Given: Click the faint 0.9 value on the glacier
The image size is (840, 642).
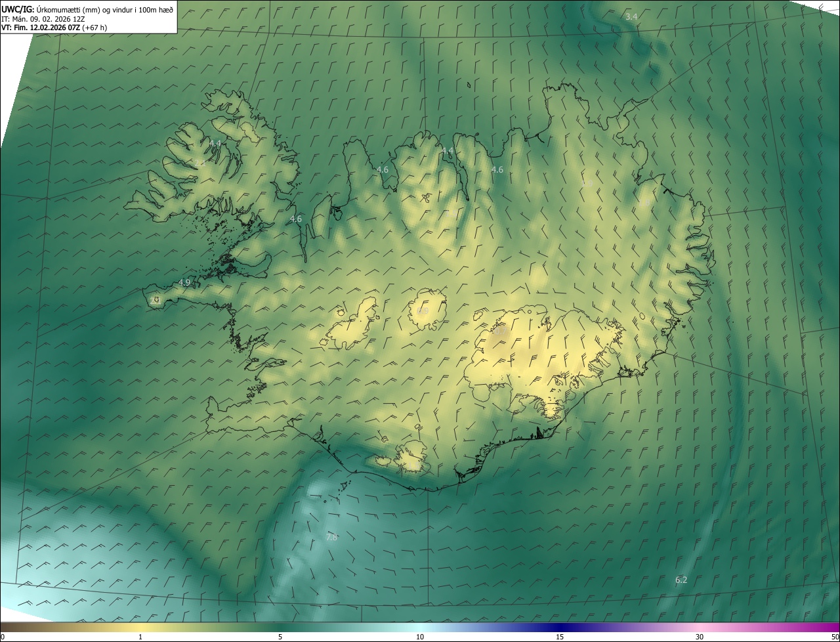Looking at the screenshot, I should tap(423, 310).
